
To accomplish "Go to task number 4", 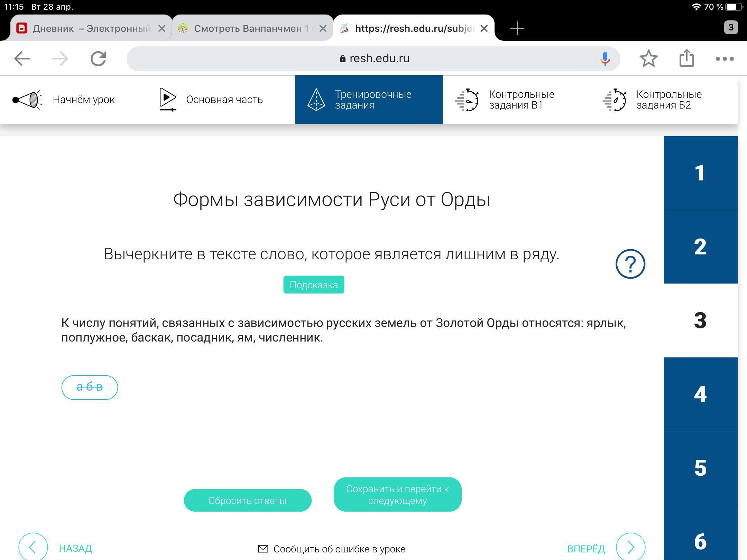I will [x=700, y=394].
